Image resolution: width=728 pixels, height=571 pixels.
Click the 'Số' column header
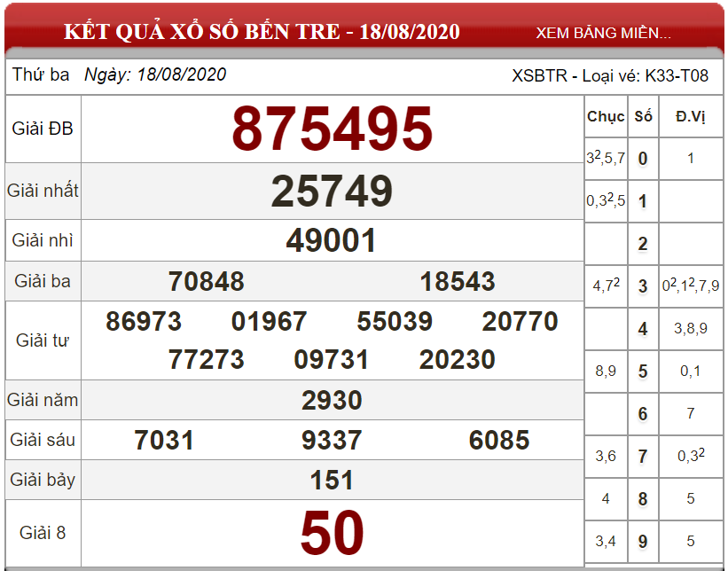643,116
